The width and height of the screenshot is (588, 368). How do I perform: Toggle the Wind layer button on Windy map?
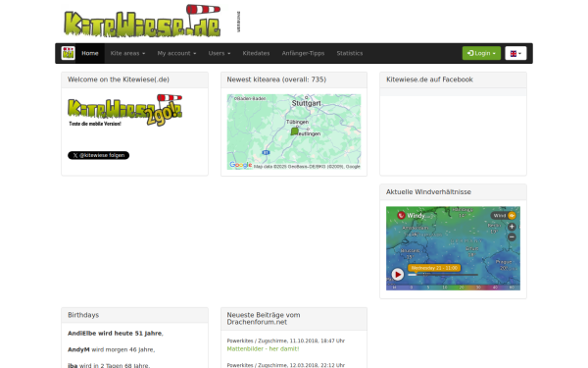[x=504, y=216]
